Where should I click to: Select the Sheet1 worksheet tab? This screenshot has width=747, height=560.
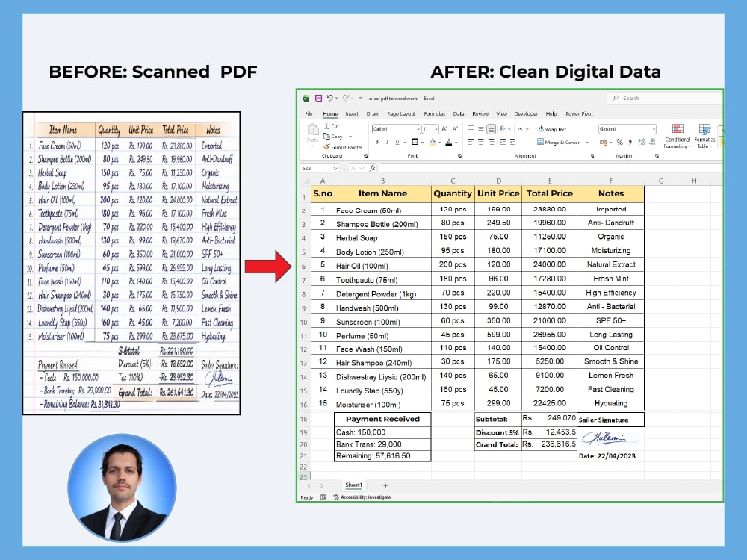[353, 485]
